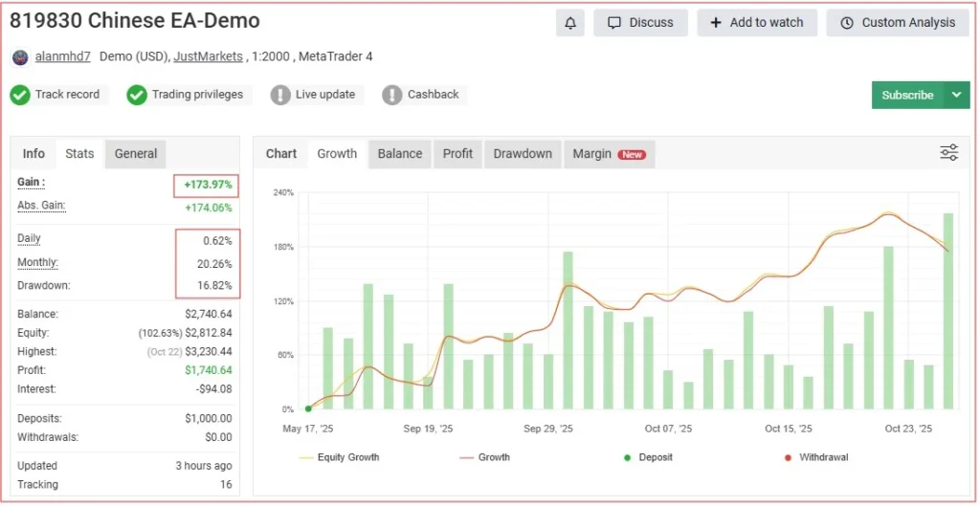Image resolution: width=980 pixels, height=507 pixels.
Task: Select the Chart tab label
Action: pyautogui.click(x=281, y=154)
